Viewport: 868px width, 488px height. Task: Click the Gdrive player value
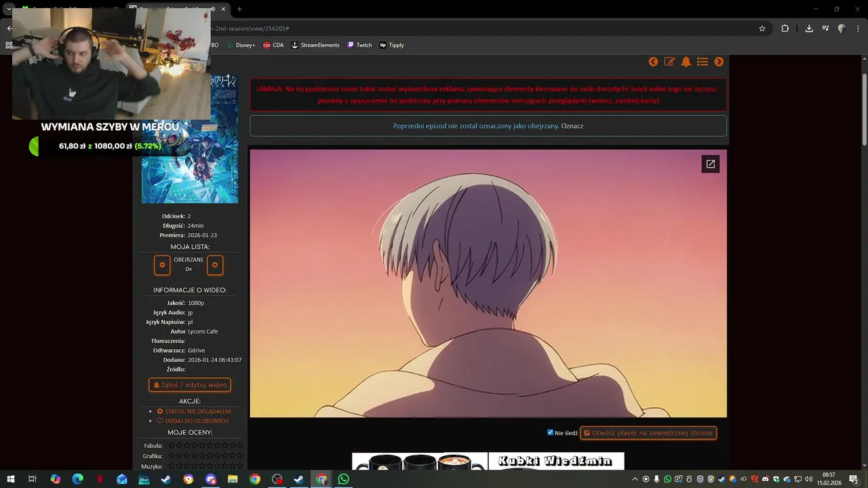click(x=196, y=350)
